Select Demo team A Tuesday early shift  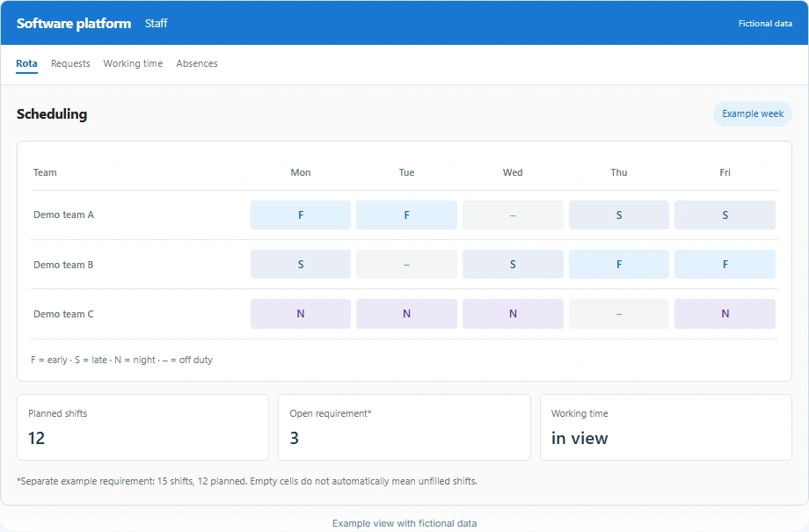[x=406, y=215]
